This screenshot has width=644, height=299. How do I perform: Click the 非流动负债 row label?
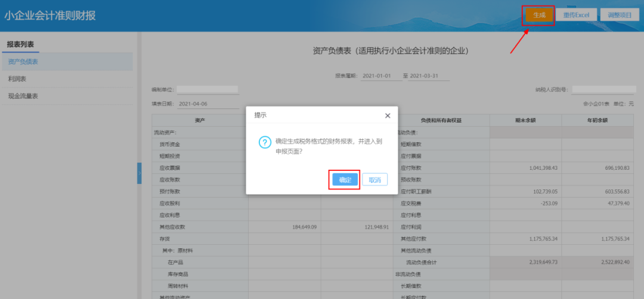coord(408,274)
